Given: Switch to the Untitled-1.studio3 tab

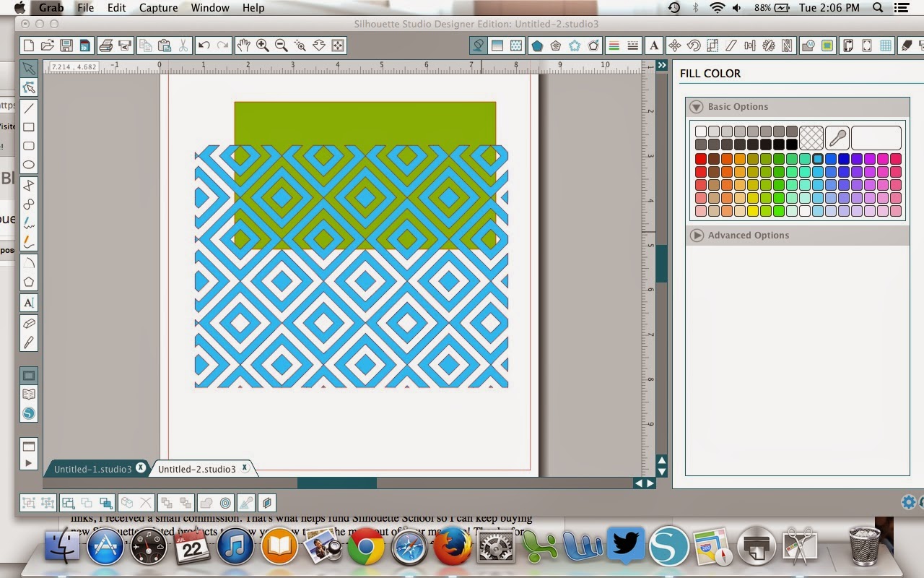Looking at the screenshot, I should [x=94, y=468].
